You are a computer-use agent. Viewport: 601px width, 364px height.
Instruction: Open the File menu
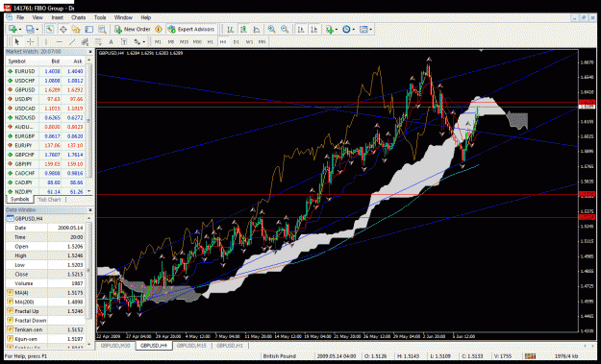click(20, 17)
